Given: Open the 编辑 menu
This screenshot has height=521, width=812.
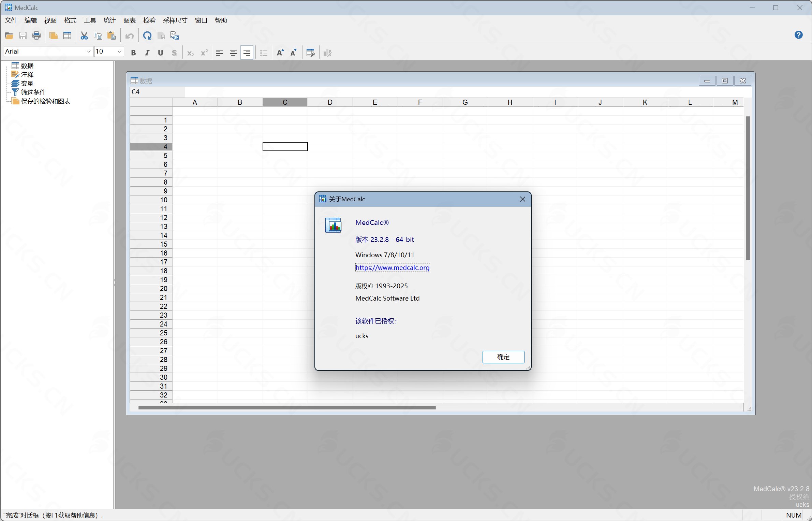Looking at the screenshot, I should (31, 20).
